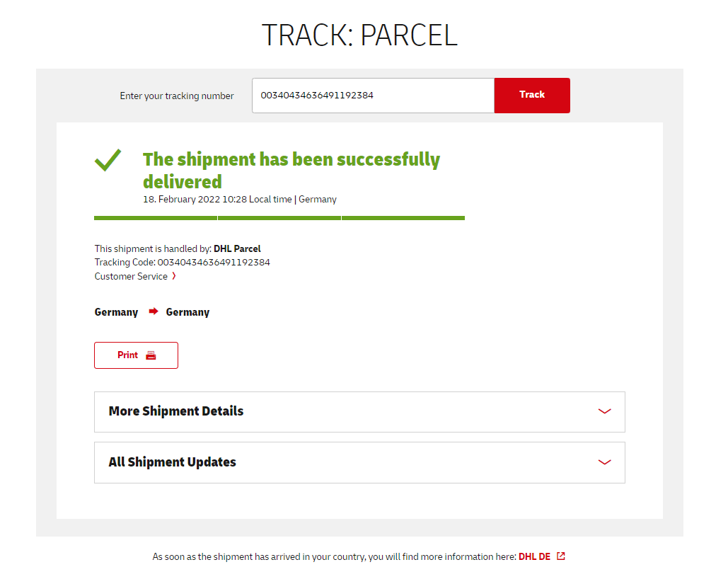Click the last green progress bar segment
The image size is (728, 584).
pos(403,218)
